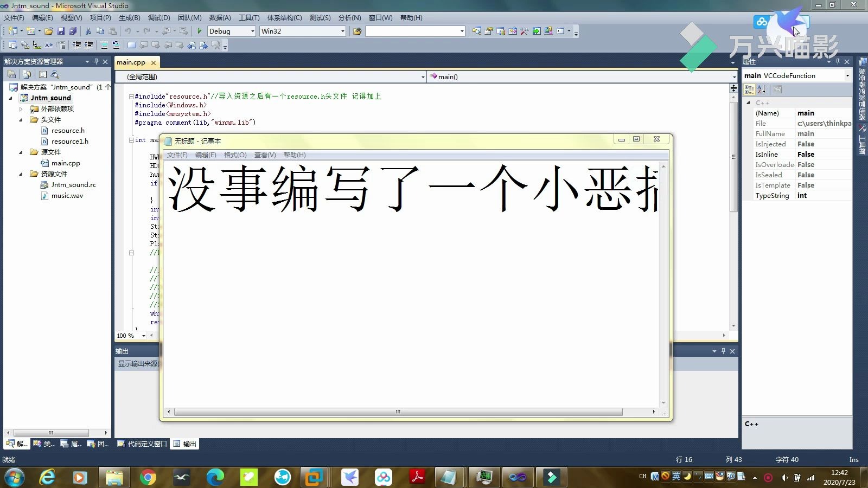The height and width of the screenshot is (488, 868).
Task: Pin the Properties panel
Action: pyautogui.click(x=838, y=61)
